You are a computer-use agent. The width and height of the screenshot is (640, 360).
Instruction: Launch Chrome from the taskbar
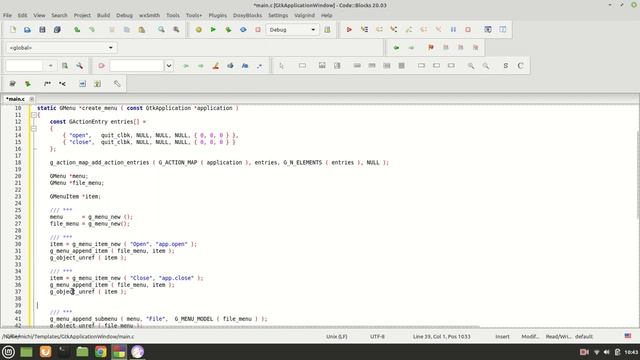[x=100, y=352]
